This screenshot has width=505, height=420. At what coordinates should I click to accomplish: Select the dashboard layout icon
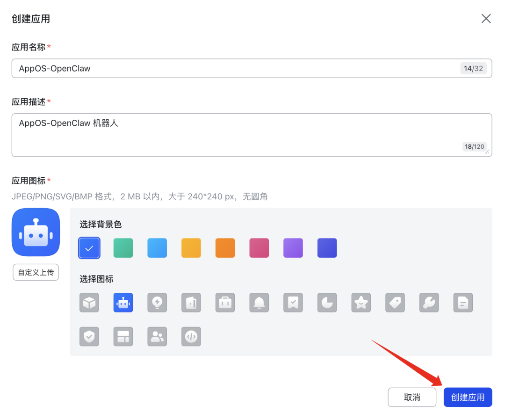click(x=123, y=336)
